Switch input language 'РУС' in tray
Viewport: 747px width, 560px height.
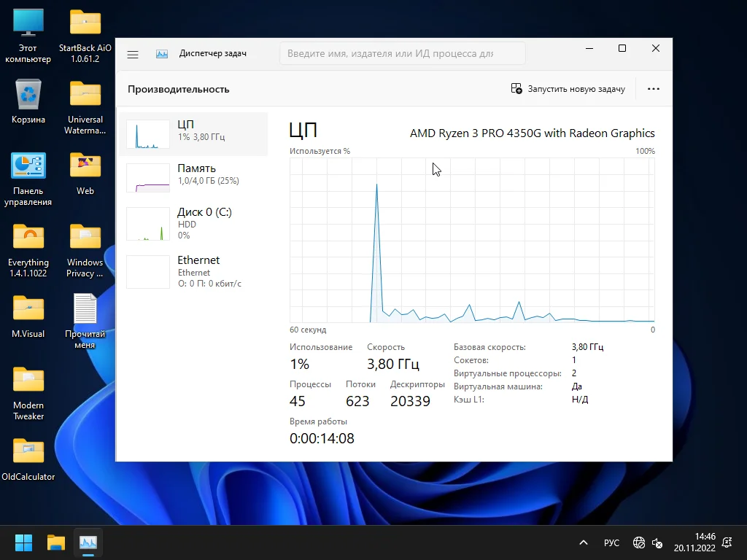point(611,542)
